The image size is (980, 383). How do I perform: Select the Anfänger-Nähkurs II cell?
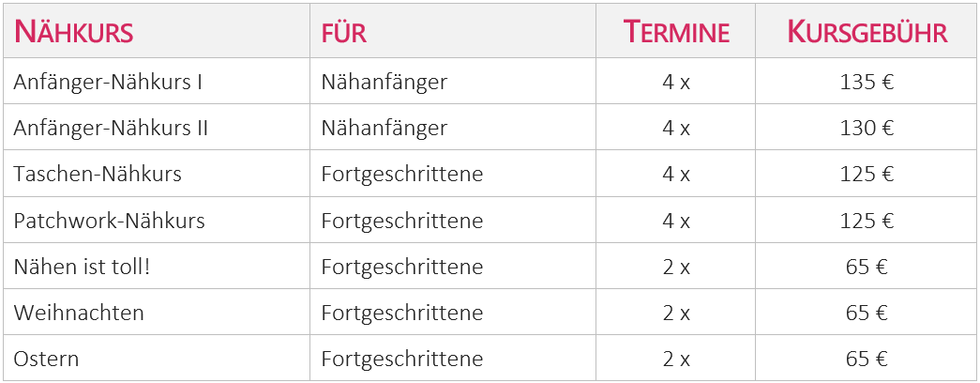(x=111, y=128)
